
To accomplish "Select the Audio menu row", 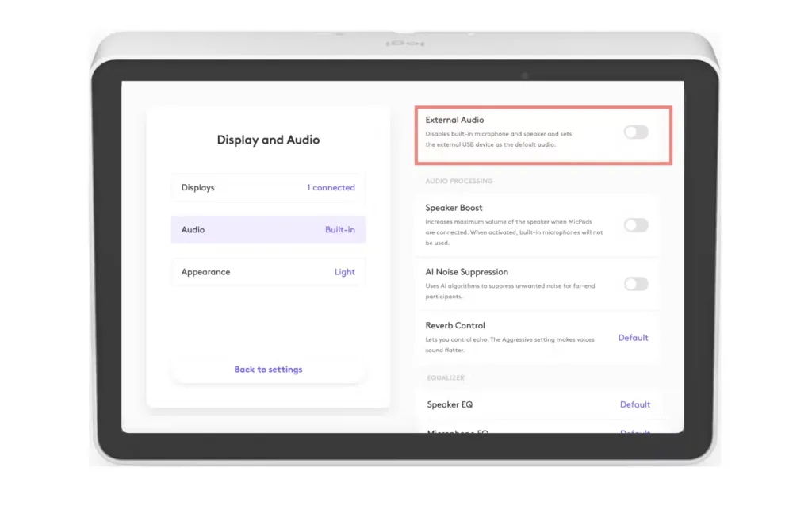I will [268, 230].
